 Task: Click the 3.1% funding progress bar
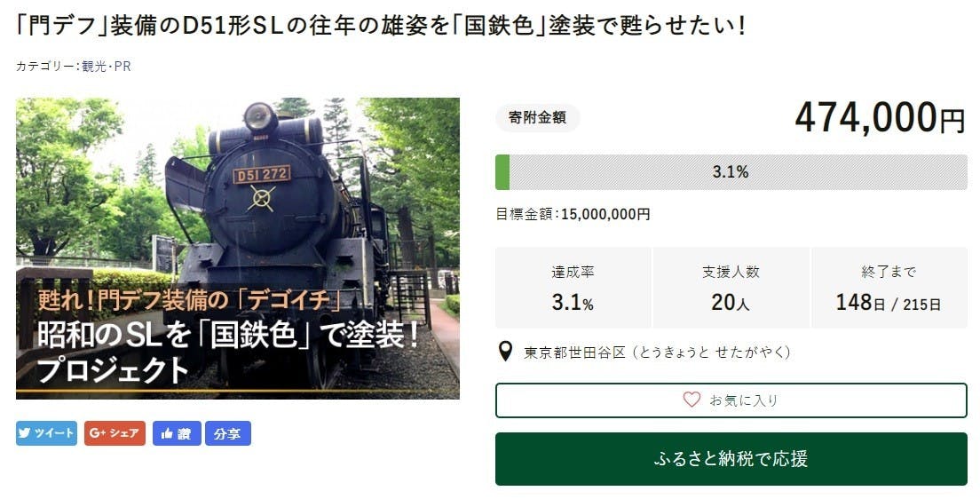coord(731,172)
